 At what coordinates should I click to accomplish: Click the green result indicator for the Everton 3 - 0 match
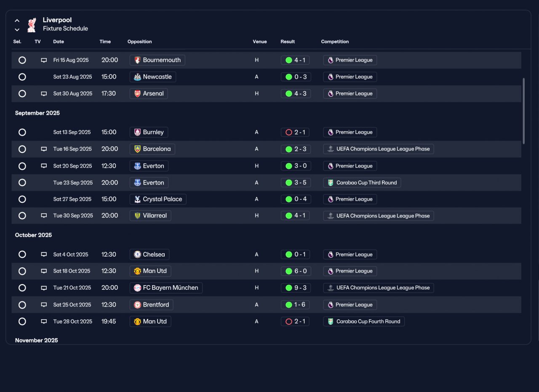(289, 166)
